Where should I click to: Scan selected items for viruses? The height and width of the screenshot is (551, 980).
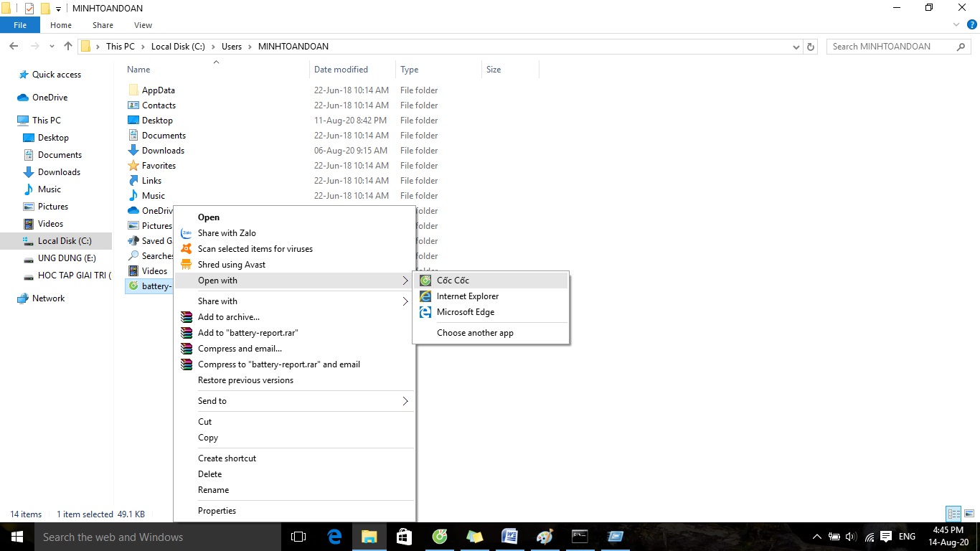[x=255, y=249]
